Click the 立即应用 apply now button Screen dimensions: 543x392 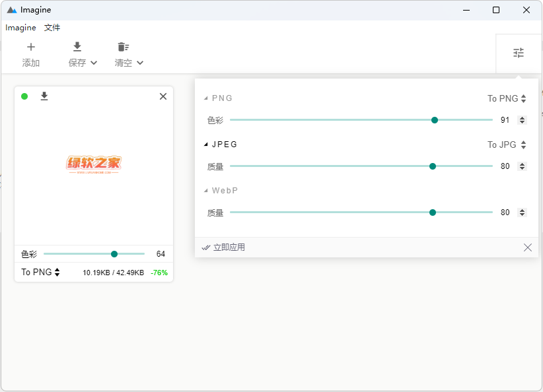[x=223, y=247]
